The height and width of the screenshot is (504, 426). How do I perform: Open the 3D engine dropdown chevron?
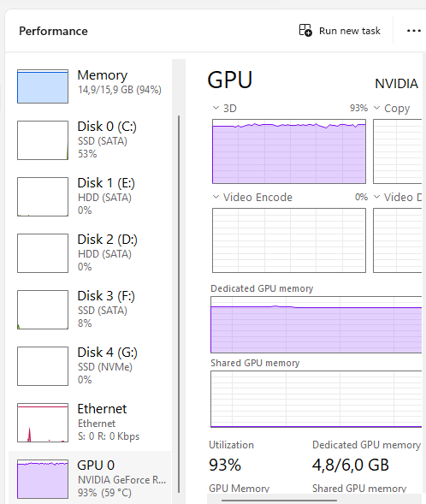(216, 108)
